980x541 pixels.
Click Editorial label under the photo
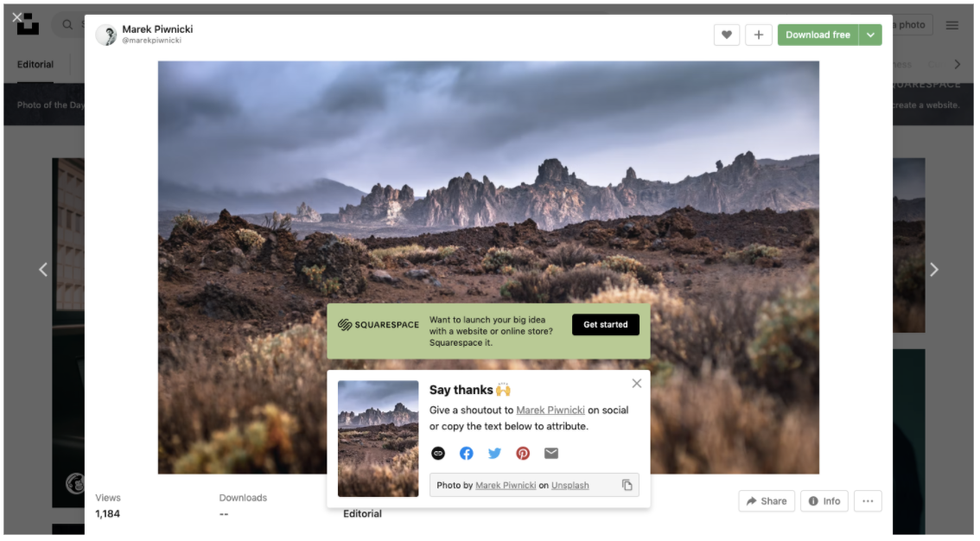coord(362,513)
